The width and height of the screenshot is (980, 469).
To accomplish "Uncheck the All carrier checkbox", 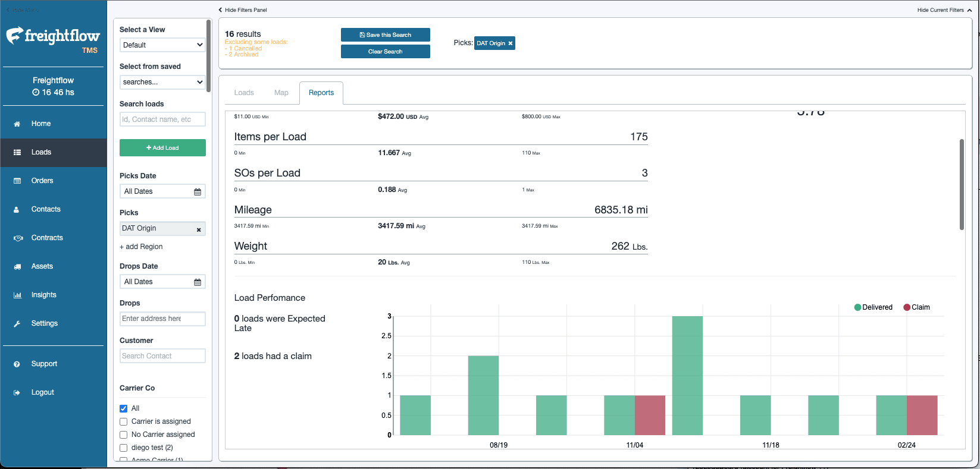I will [124, 408].
